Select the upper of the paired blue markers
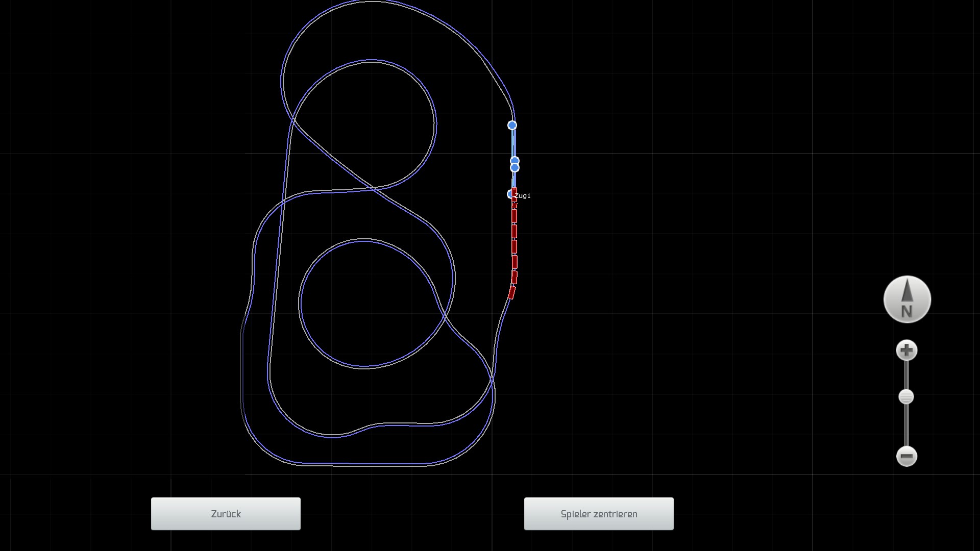This screenshot has height=551, width=980. point(514,160)
